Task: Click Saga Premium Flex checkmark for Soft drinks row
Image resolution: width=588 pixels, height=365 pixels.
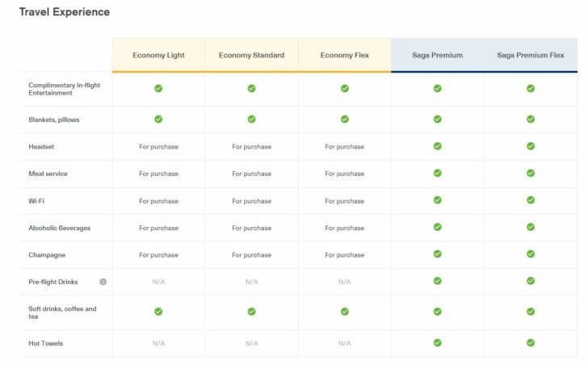Action: (531, 312)
